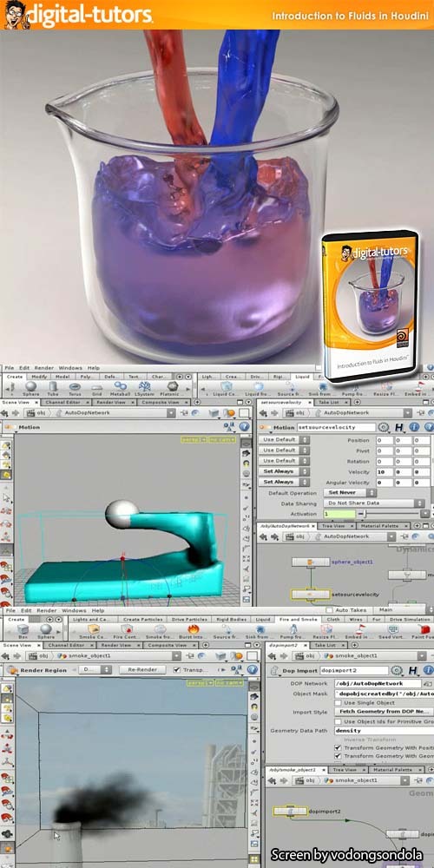Image resolution: width=434 pixels, height=868 pixels.
Task: Click the gear icon beside setsourcevelocity name
Action: coord(383,427)
